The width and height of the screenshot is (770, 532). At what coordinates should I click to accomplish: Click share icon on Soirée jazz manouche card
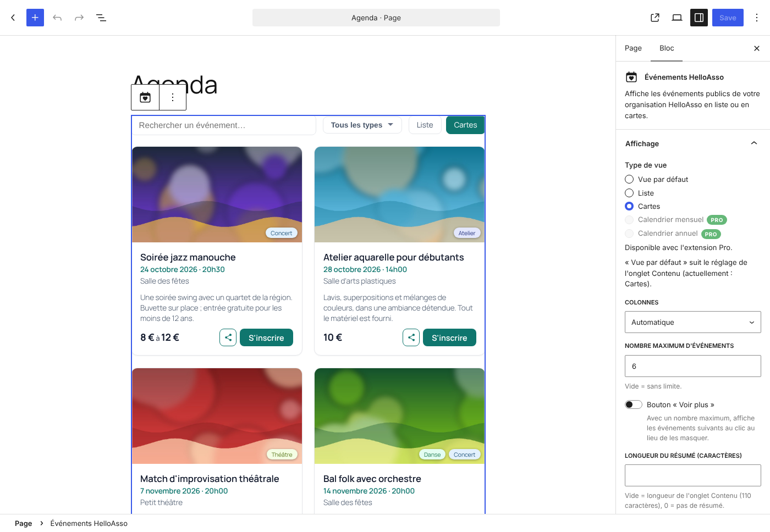click(x=228, y=337)
